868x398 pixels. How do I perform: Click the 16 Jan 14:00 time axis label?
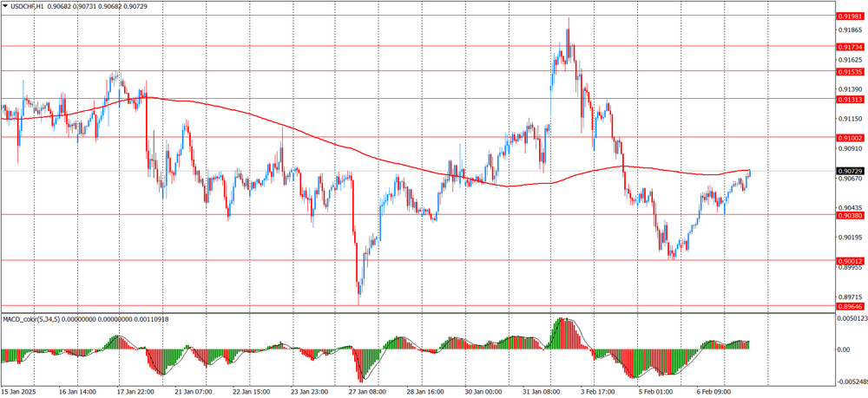pos(76,392)
